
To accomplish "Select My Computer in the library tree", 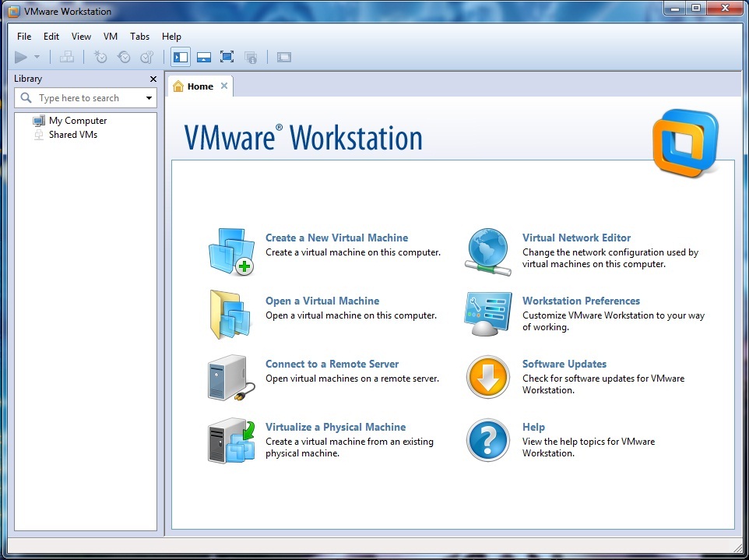I will (x=77, y=121).
